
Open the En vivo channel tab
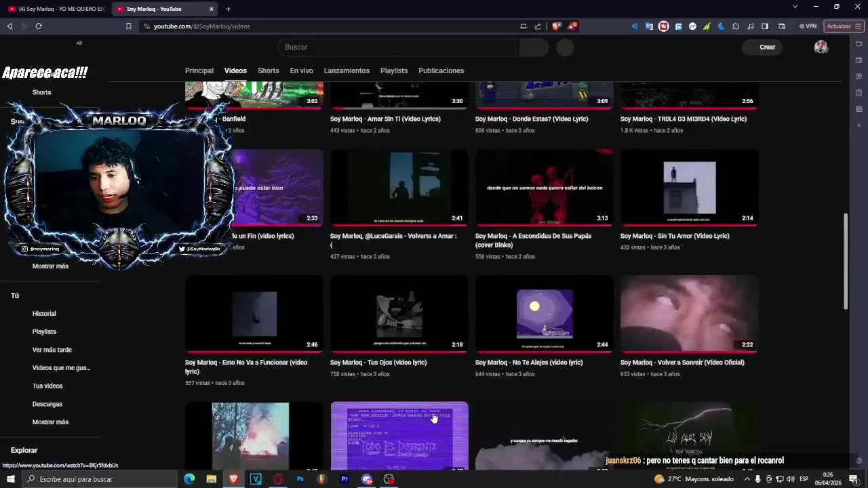tap(301, 70)
